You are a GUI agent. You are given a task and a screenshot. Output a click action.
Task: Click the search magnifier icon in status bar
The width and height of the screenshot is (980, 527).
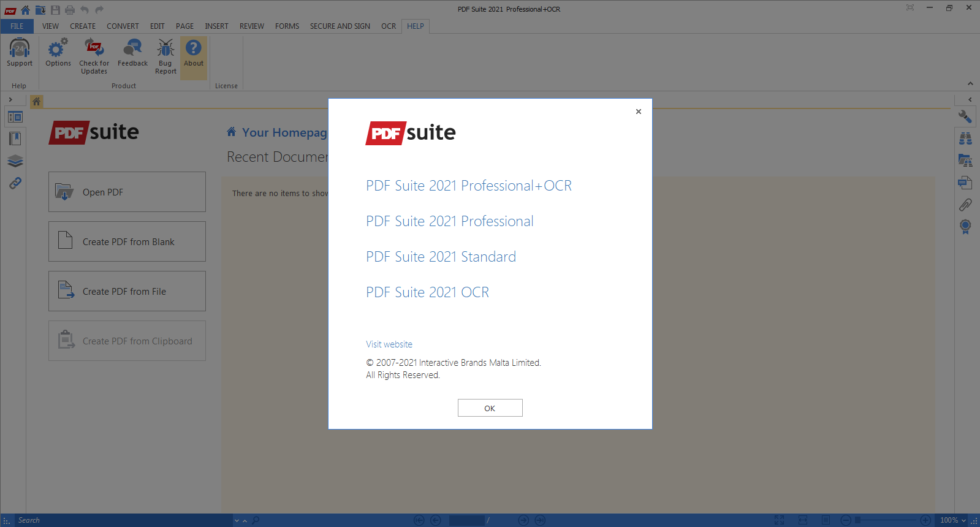[x=256, y=520]
